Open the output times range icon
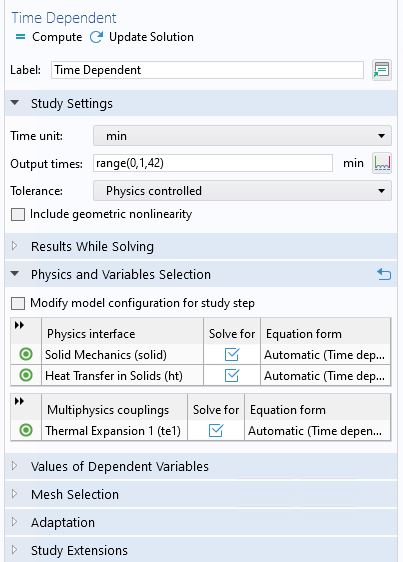Screen dimensions: 403x562 point(382,163)
